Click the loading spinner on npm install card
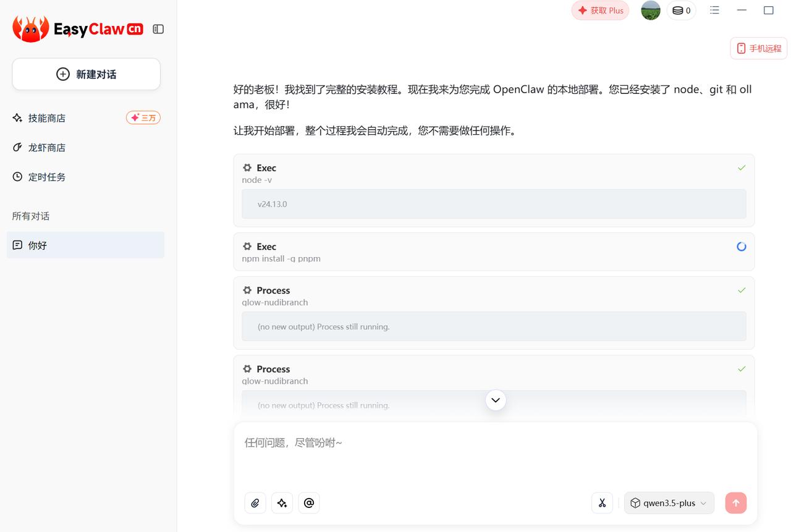Screen dimensions: 791x532 [x=742, y=247]
